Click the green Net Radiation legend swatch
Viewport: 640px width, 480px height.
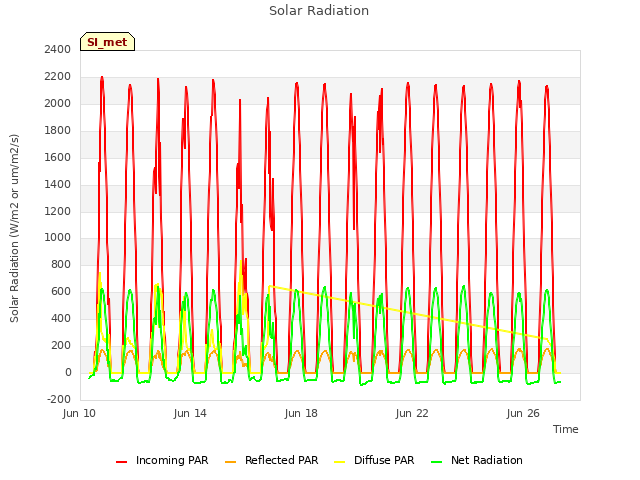[437, 462]
